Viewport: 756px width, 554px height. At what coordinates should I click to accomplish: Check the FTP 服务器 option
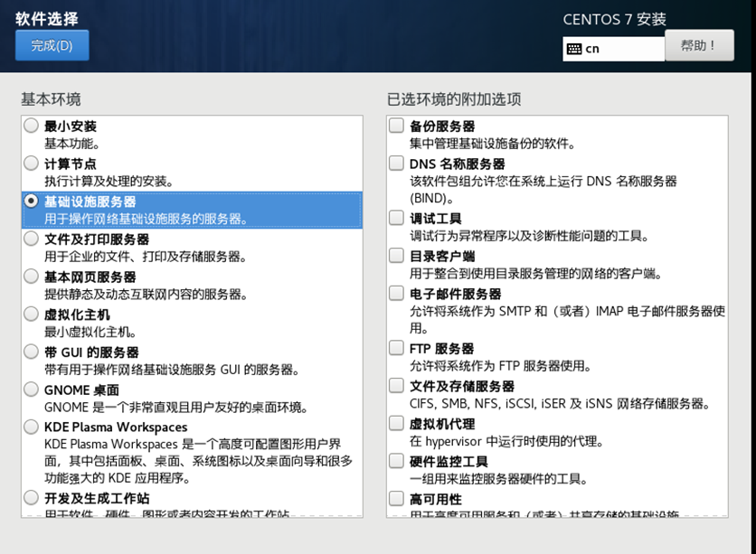pyautogui.click(x=396, y=348)
